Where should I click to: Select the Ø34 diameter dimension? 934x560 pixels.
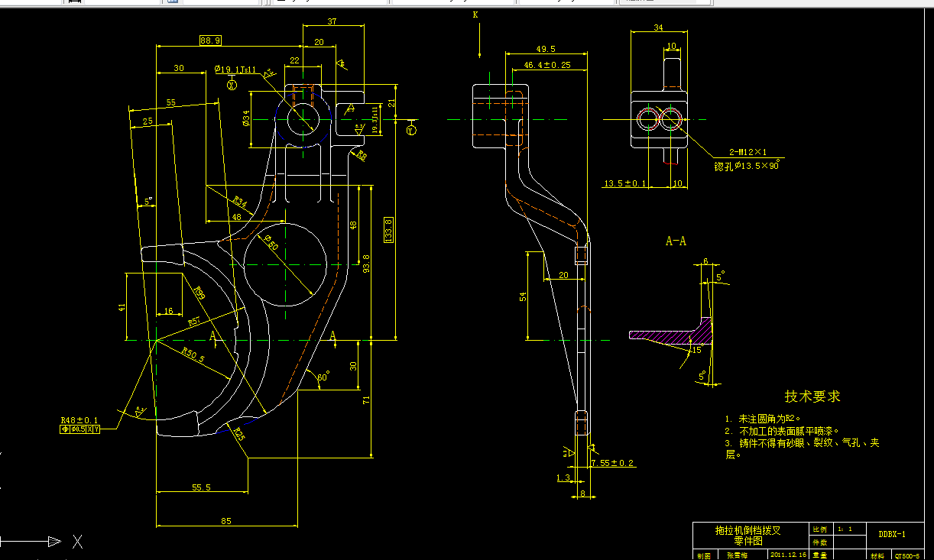(246, 118)
